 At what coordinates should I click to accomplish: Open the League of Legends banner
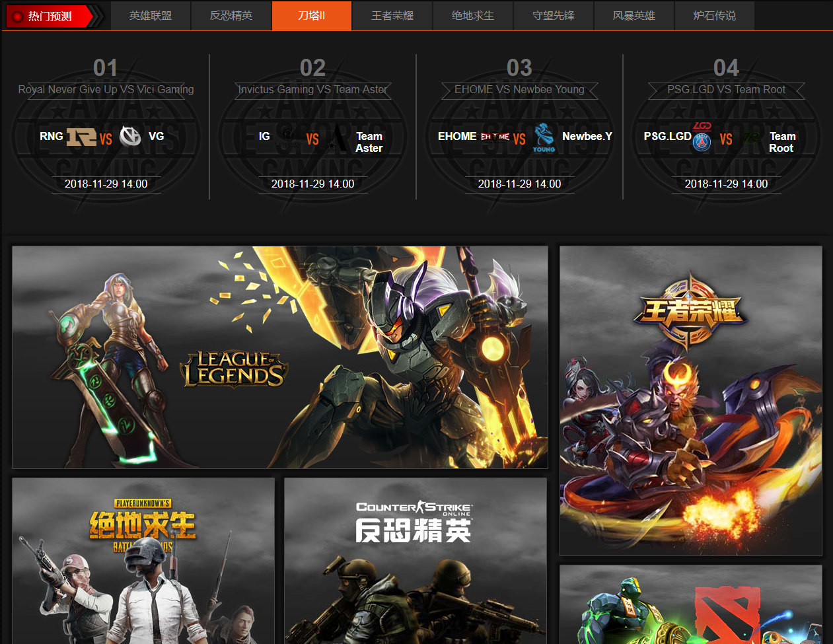280,357
